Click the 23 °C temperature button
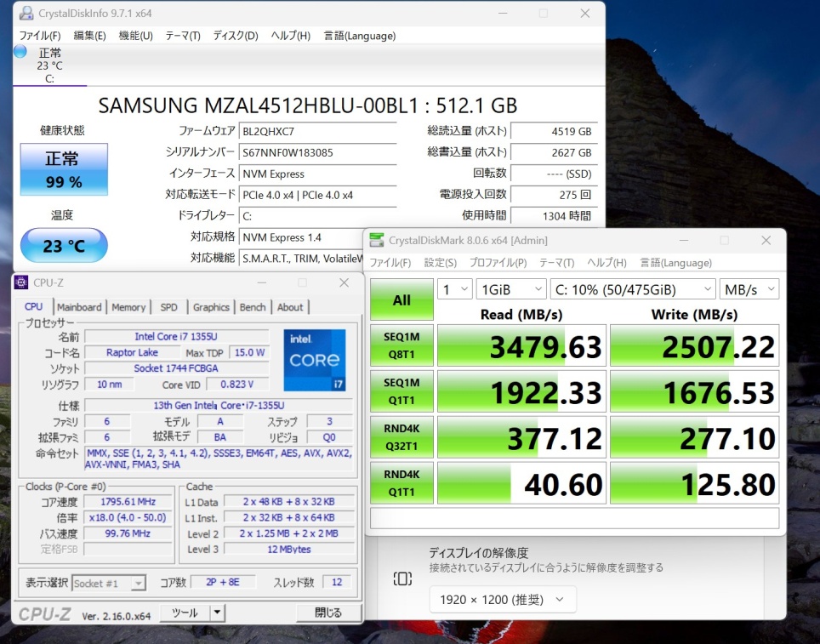820x644 pixels. (x=64, y=245)
